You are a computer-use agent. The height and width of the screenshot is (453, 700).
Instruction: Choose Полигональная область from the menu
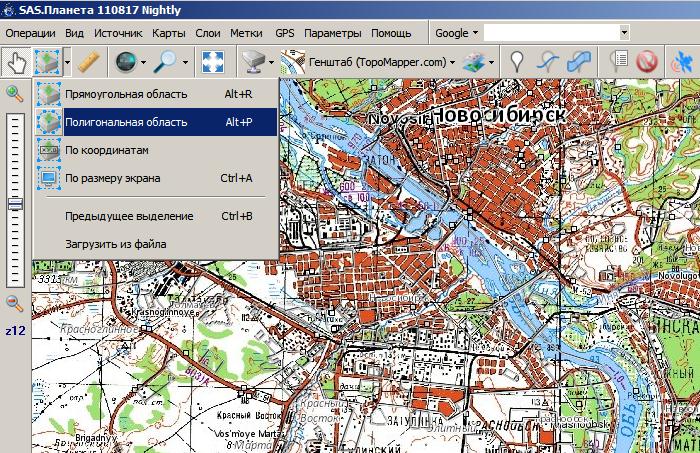coord(125,122)
